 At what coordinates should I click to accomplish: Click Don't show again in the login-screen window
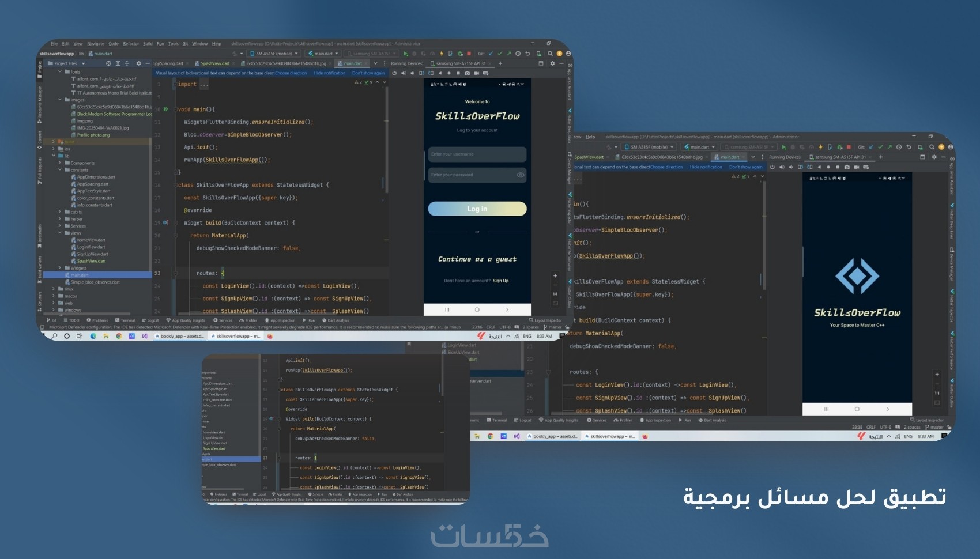tap(368, 73)
